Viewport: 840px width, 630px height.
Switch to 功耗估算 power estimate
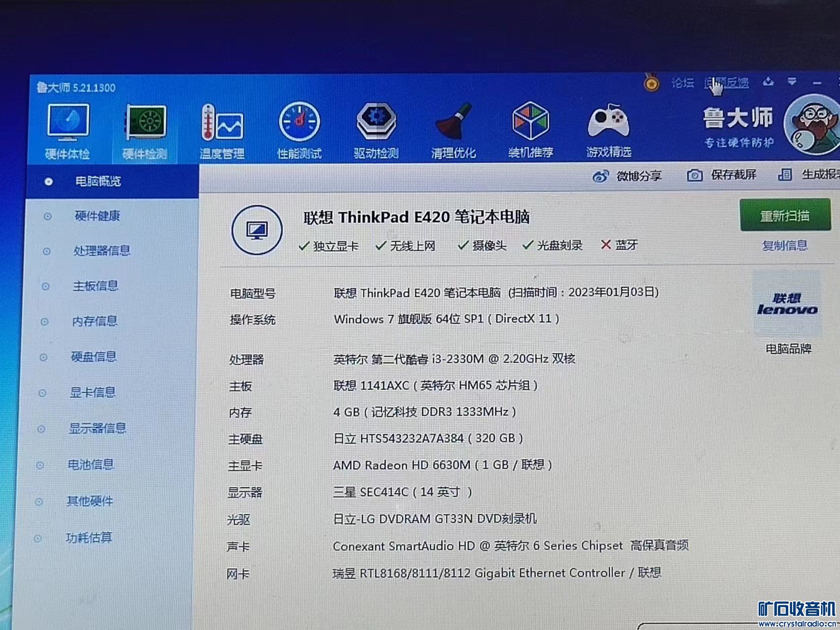pyautogui.click(x=89, y=537)
